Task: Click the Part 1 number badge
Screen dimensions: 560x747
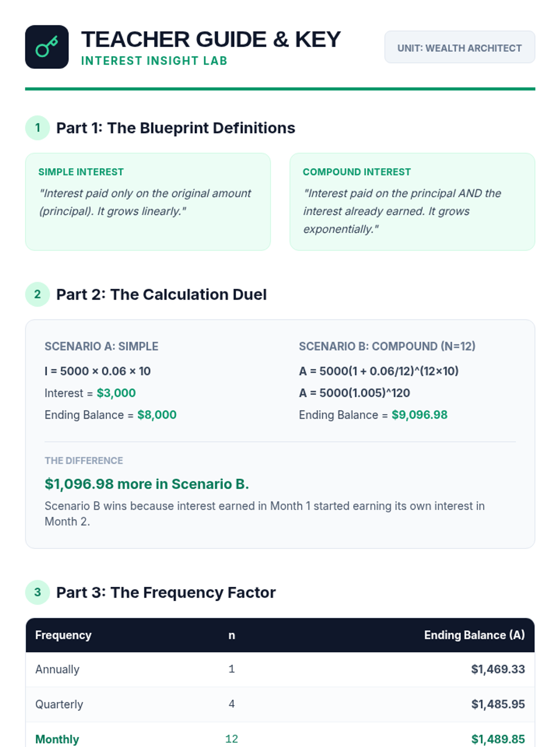Action: 37,127
